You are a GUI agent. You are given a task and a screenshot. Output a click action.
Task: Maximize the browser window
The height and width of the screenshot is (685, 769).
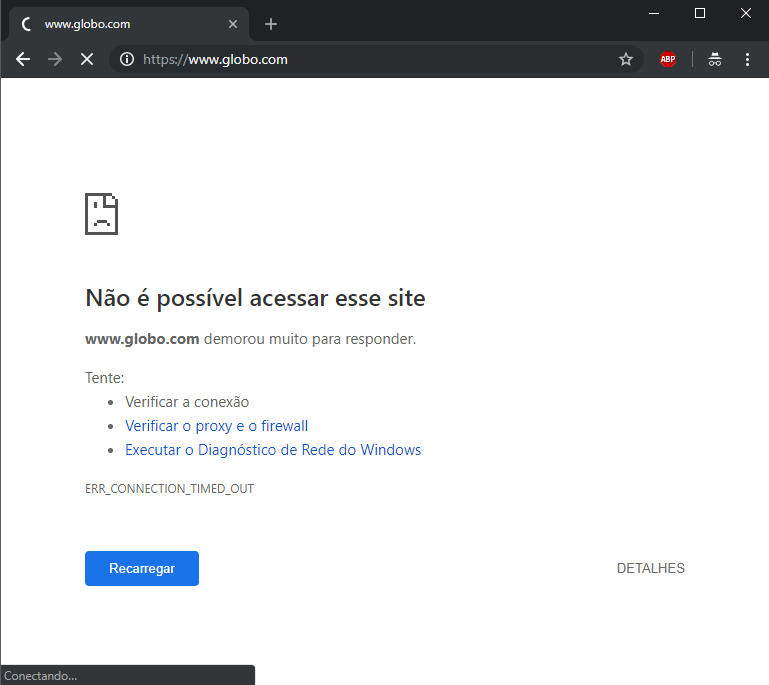coord(700,13)
